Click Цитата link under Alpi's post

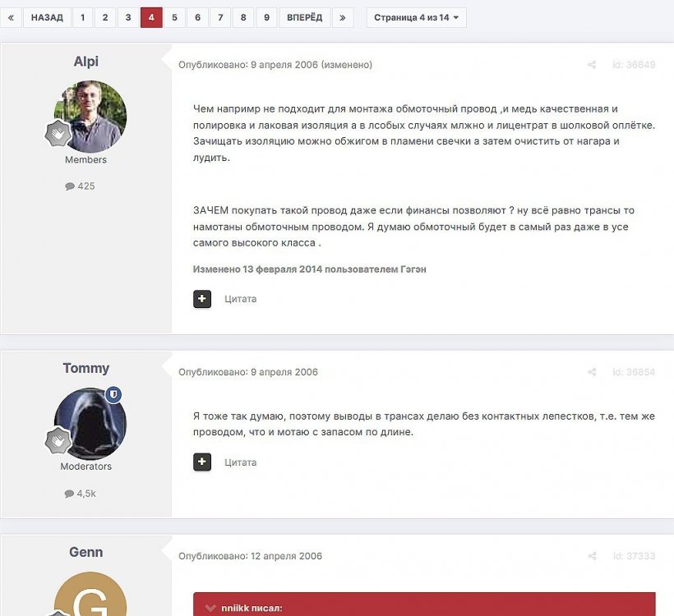click(x=241, y=299)
